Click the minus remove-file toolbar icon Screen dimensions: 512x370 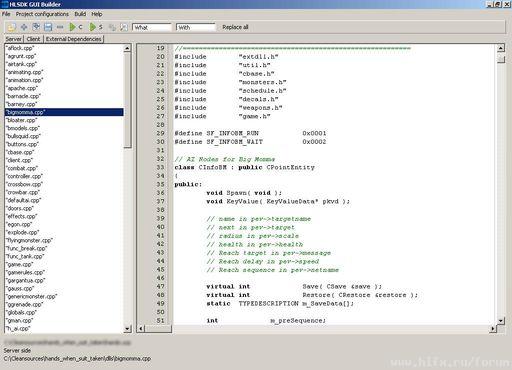point(60,27)
